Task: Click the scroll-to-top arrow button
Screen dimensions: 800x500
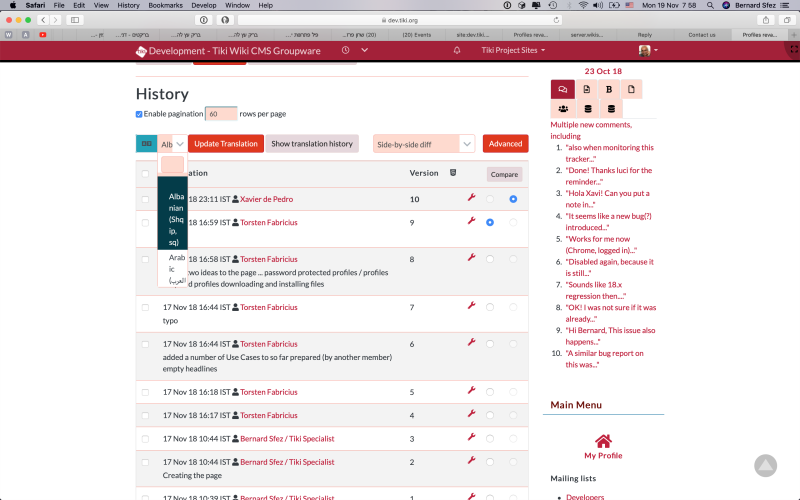Action: (765, 465)
